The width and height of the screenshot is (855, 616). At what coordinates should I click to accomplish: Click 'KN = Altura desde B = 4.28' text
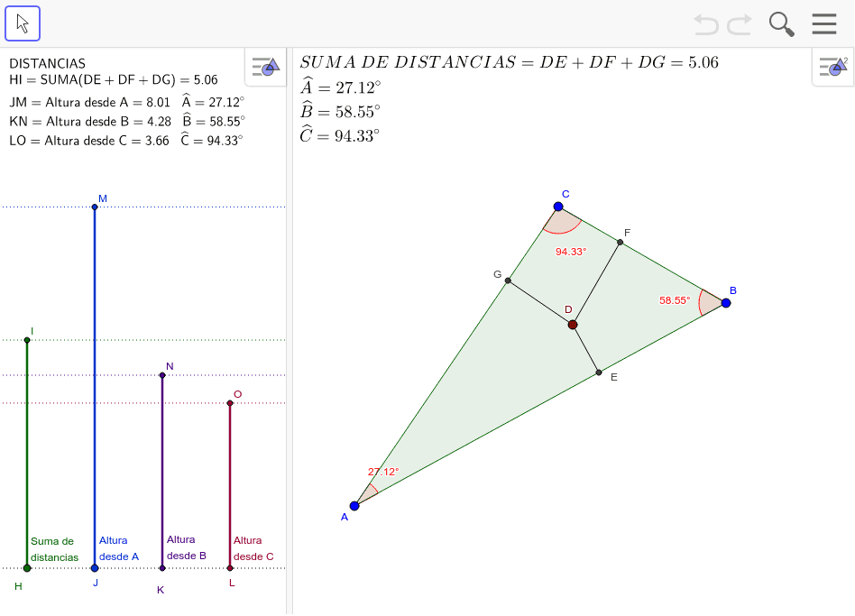[x=90, y=122]
